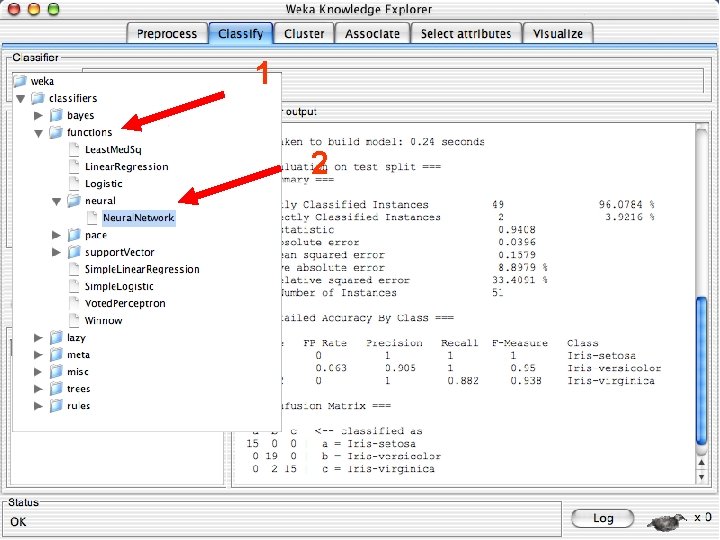Select the Classify tab
Viewport: 720px width, 540px height.
tap(241, 34)
